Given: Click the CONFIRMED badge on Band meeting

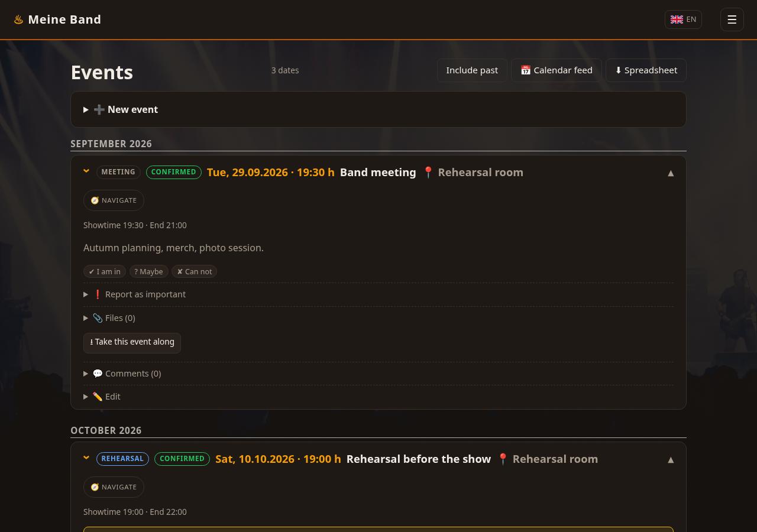Looking at the screenshot, I should pos(174,172).
